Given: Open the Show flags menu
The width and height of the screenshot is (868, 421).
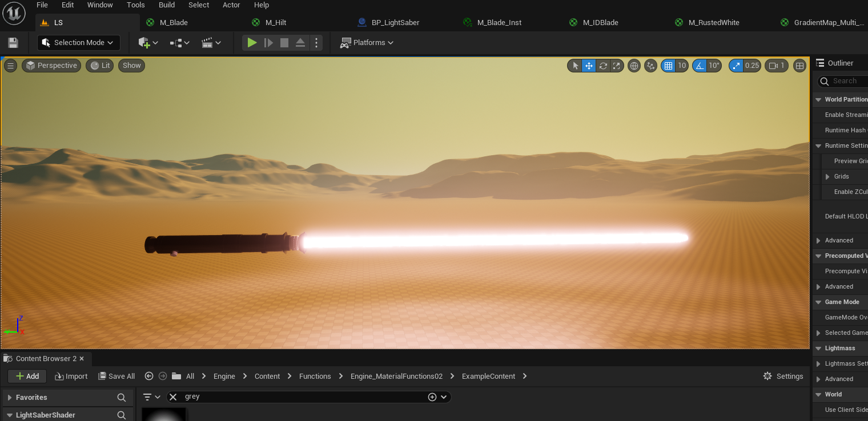Looking at the screenshot, I should tap(131, 66).
